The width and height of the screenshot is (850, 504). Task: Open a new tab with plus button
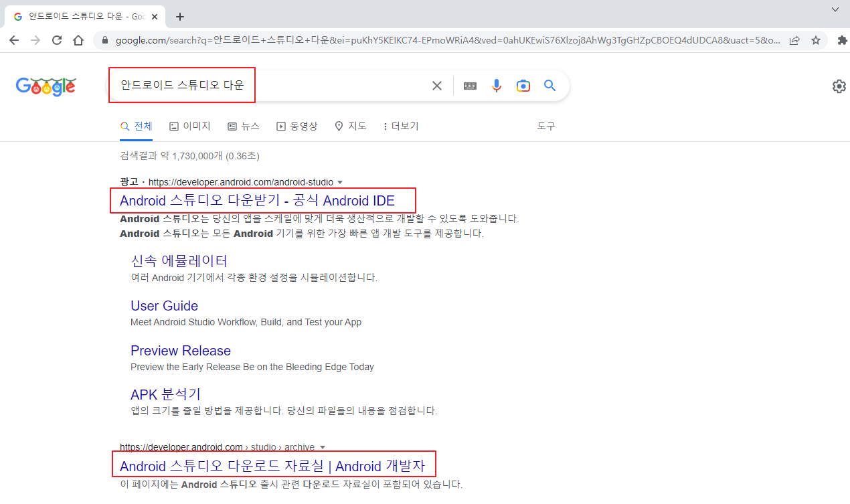[179, 17]
